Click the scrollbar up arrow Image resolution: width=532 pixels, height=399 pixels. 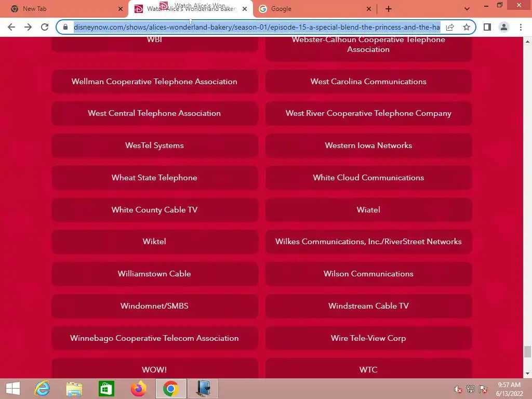click(527, 42)
